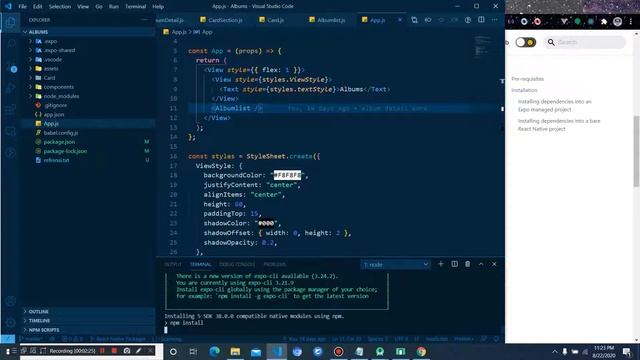Open the Extensions view in the activity bar
Viewport: 640px width, 360px height.
11,109
